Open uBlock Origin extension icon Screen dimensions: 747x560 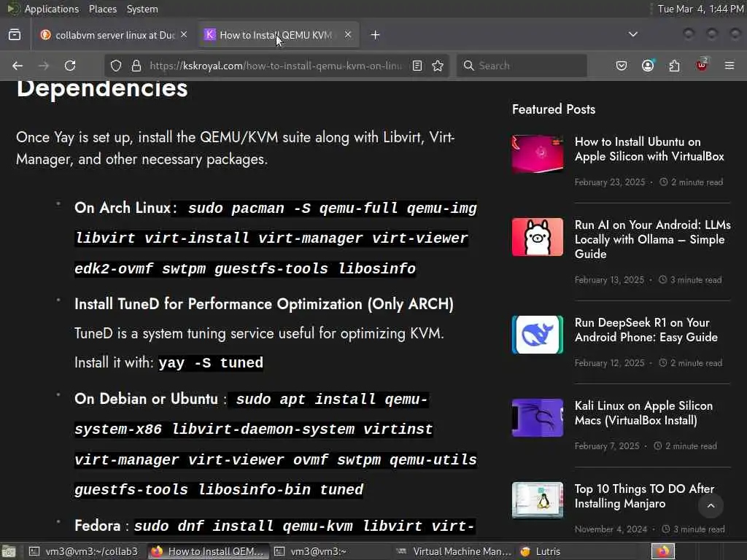tap(702, 65)
